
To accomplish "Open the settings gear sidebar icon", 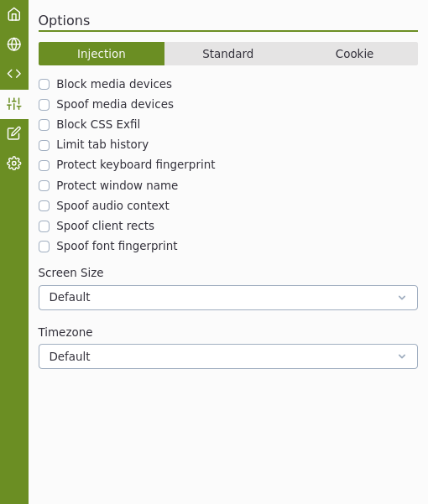I will [13, 164].
